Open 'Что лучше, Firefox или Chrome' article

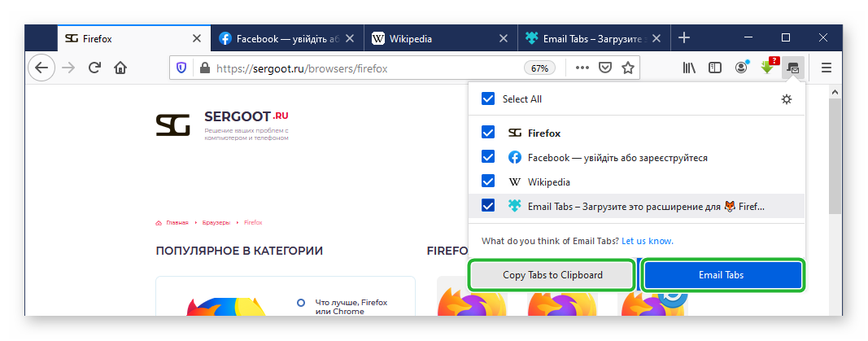point(351,308)
